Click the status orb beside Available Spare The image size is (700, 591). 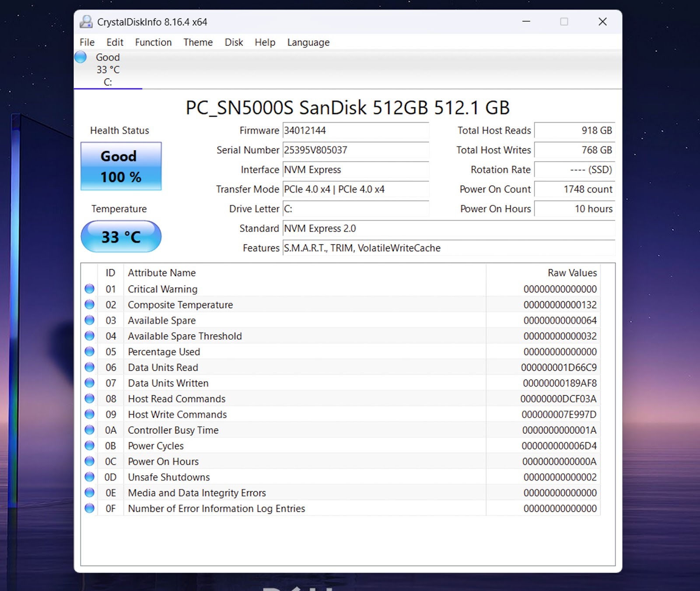click(90, 320)
